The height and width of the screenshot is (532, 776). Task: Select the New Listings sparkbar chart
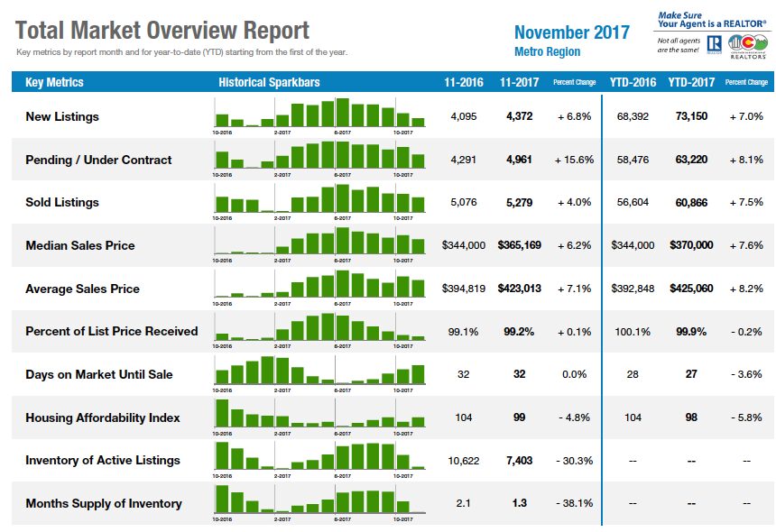[319, 115]
